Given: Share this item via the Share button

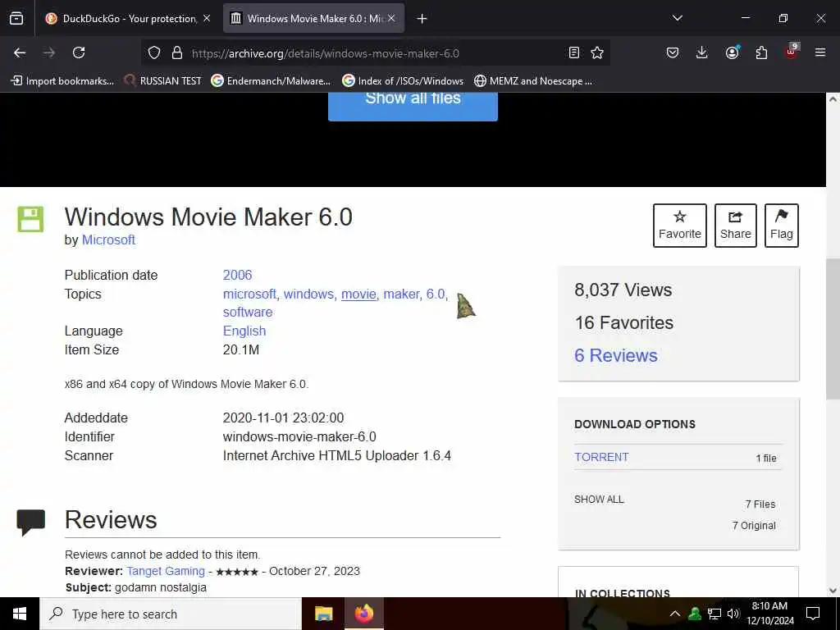Looking at the screenshot, I should pos(736,226).
